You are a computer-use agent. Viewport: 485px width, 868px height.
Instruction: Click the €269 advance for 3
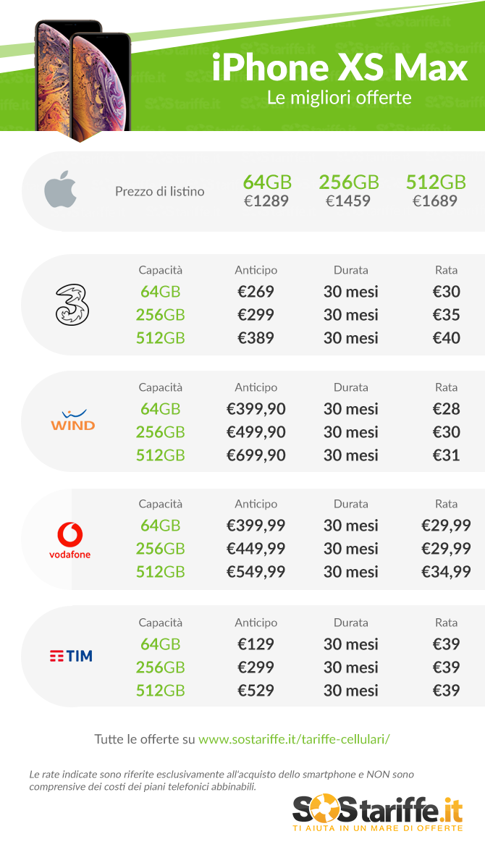click(256, 292)
